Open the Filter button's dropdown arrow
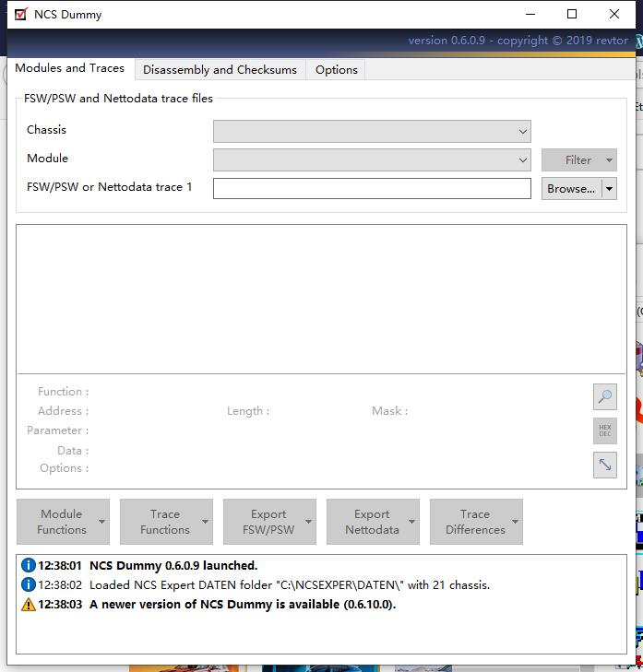643x672 pixels. coord(609,159)
